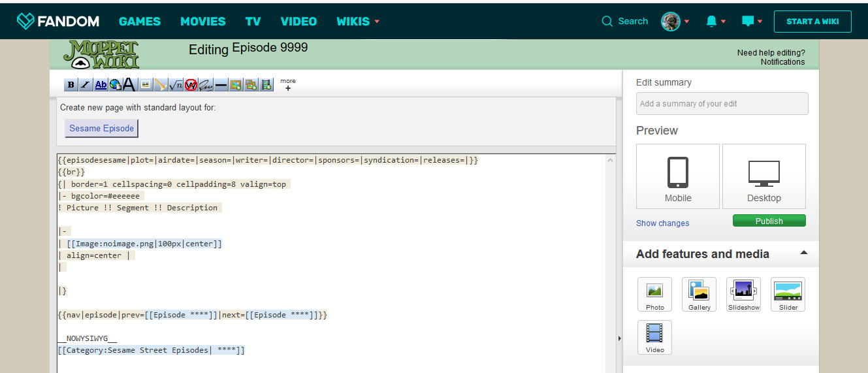Image resolution: width=868 pixels, height=373 pixels.
Task: Add a Slideshow to the page
Action: pos(743,295)
